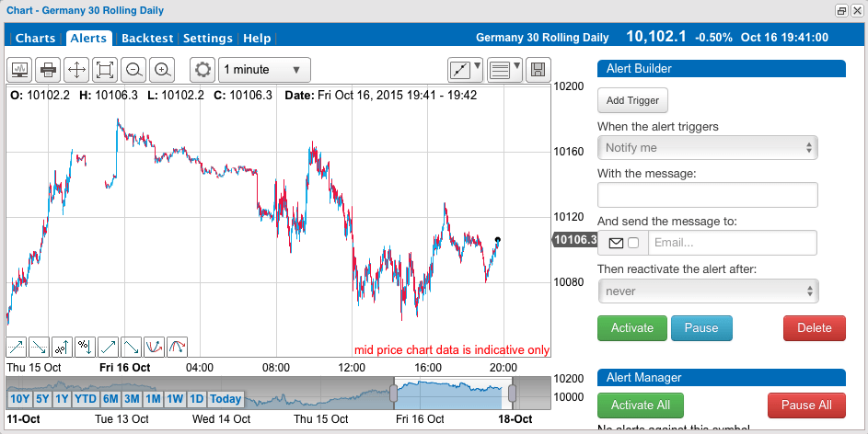Viewport: 868px width, 434px height.
Task: Focus the Email address input field
Action: click(x=733, y=244)
